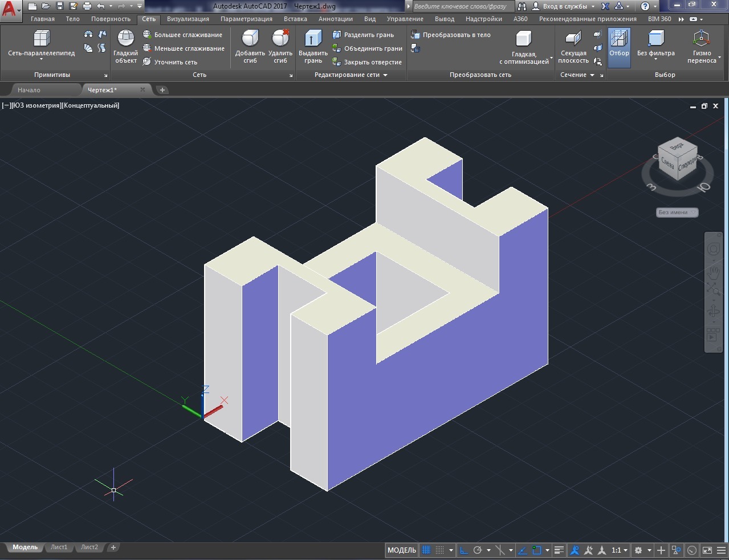The height and width of the screenshot is (560, 729).
Task: Click the Удалить сгиб remove crease tool
Action: (280, 46)
